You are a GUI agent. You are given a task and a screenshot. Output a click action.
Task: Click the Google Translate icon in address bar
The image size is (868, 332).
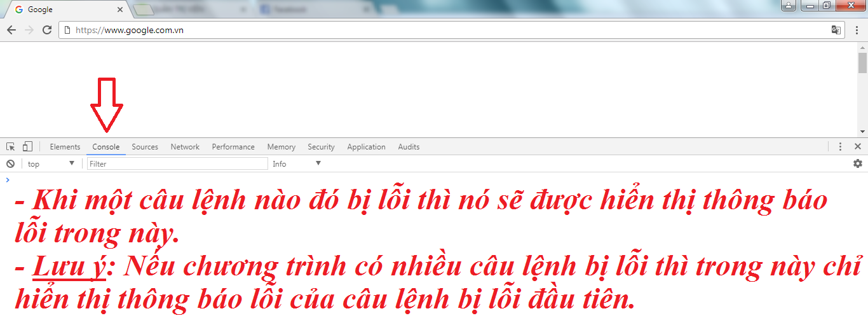coord(836,30)
